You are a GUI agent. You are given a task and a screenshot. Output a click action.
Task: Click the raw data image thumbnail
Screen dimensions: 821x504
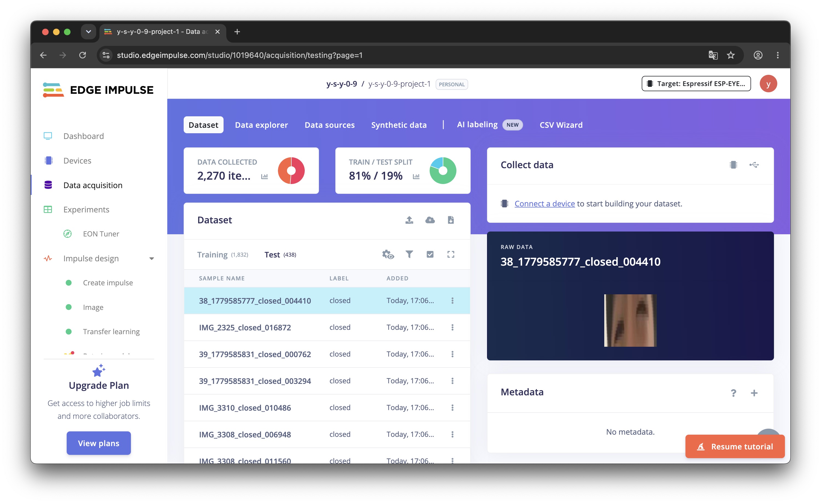coord(630,320)
